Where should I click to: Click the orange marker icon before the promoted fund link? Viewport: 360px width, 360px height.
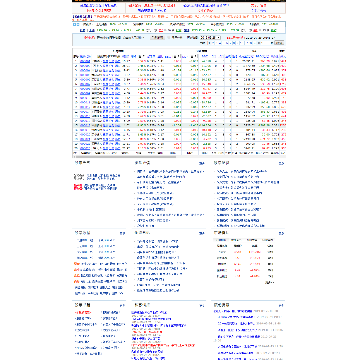pos(76,264)
